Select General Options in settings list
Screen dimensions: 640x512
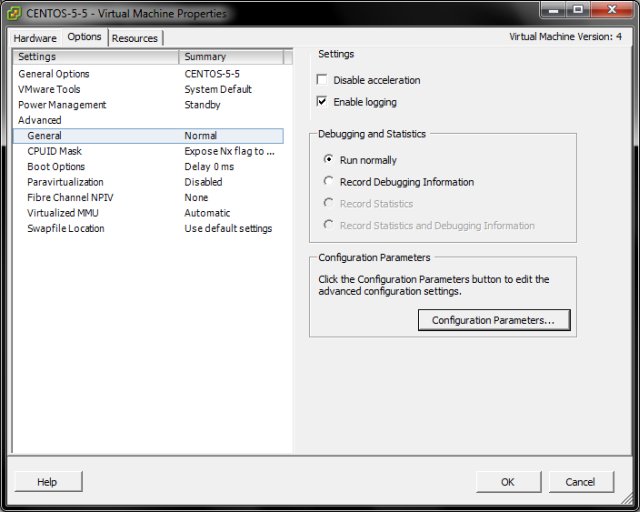pos(54,74)
